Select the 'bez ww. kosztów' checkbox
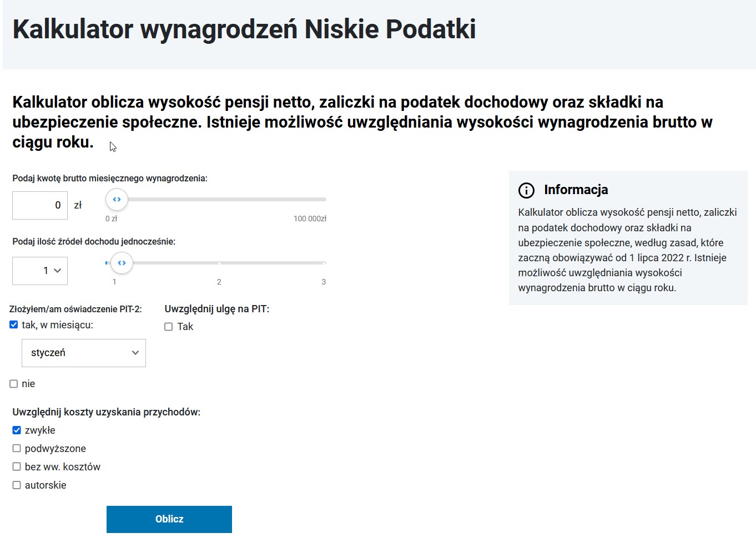 coord(17,467)
